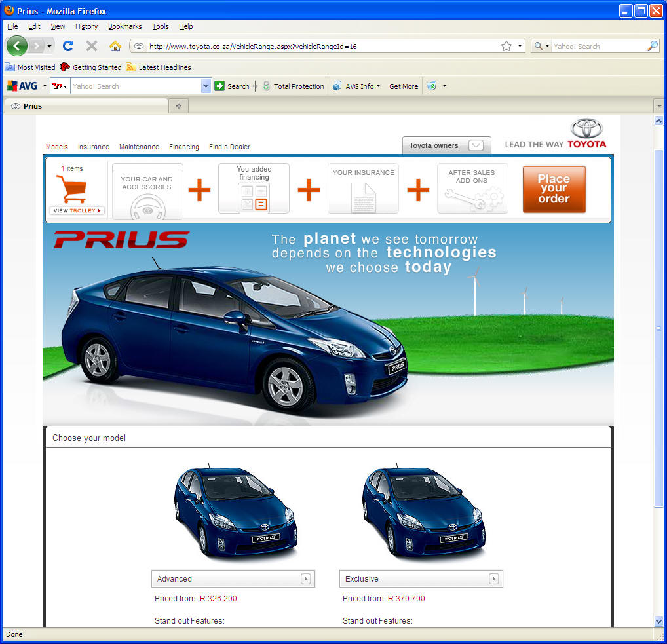This screenshot has height=644, width=667.
Task: Open the Toyota owners dropdown
Action: (x=447, y=145)
